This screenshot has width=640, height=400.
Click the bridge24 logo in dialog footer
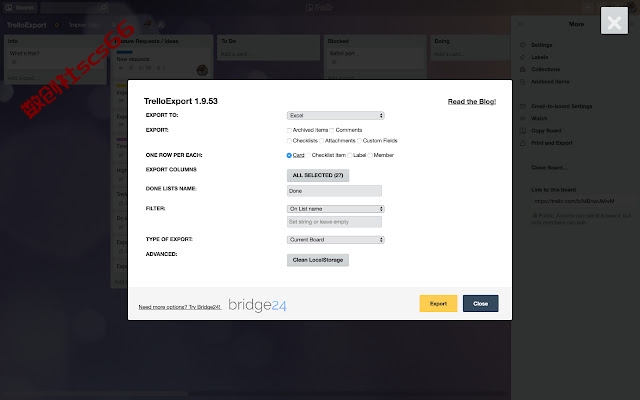(257, 304)
